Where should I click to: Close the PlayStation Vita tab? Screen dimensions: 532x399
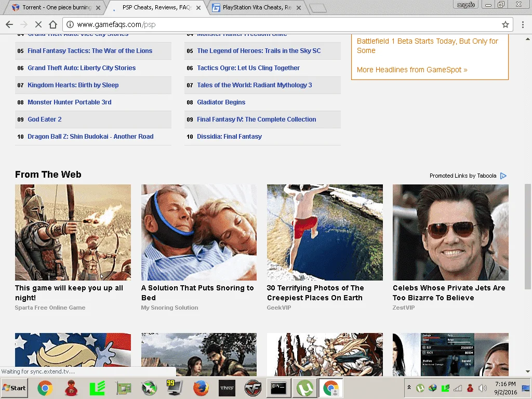point(299,7)
